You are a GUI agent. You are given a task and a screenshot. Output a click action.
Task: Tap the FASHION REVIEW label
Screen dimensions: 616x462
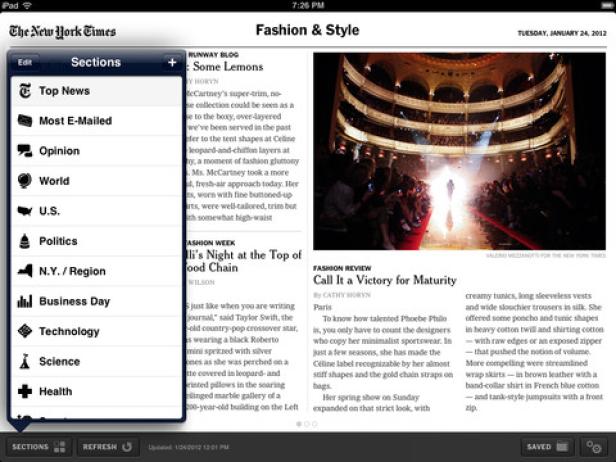[x=342, y=268]
